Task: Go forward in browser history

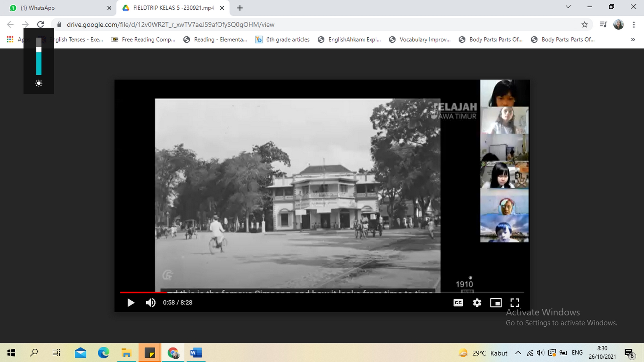Action: tap(25, 24)
